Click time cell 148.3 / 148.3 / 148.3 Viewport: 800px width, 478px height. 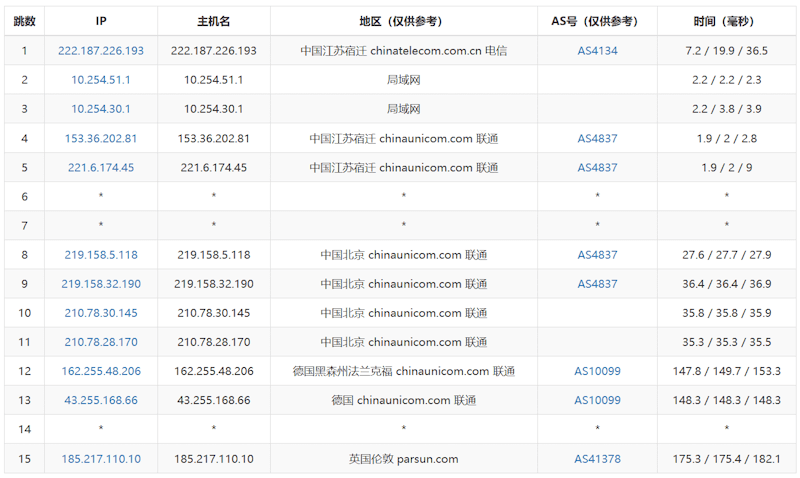pyautogui.click(x=727, y=400)
